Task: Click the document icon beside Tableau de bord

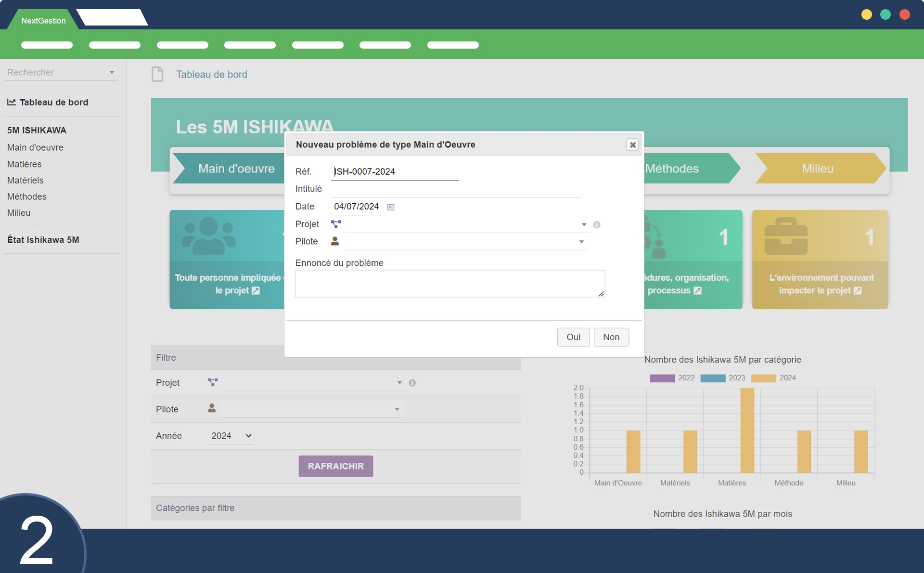Action: coord(157,74)
